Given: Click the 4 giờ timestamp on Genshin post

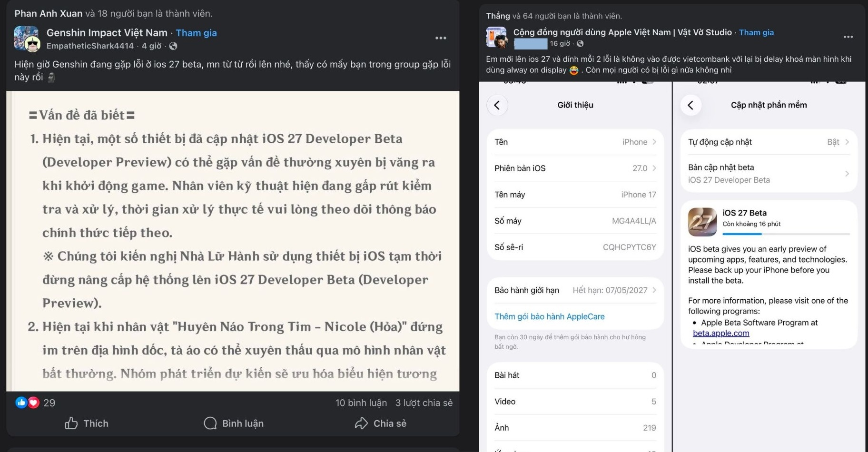Looking at the screenshot, I should coord(151,46).
